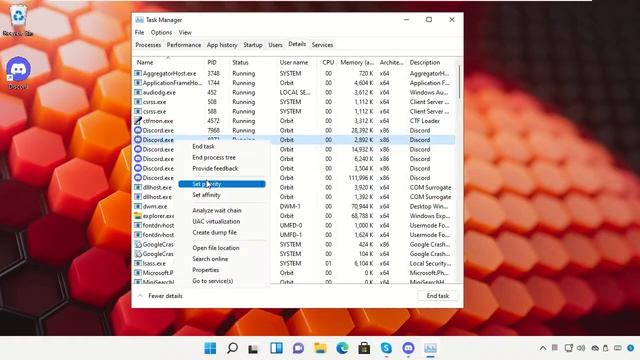The width and height of the screenshot is (640, 360).
Task: Sort by Name column header
Action: click(169, 62)
